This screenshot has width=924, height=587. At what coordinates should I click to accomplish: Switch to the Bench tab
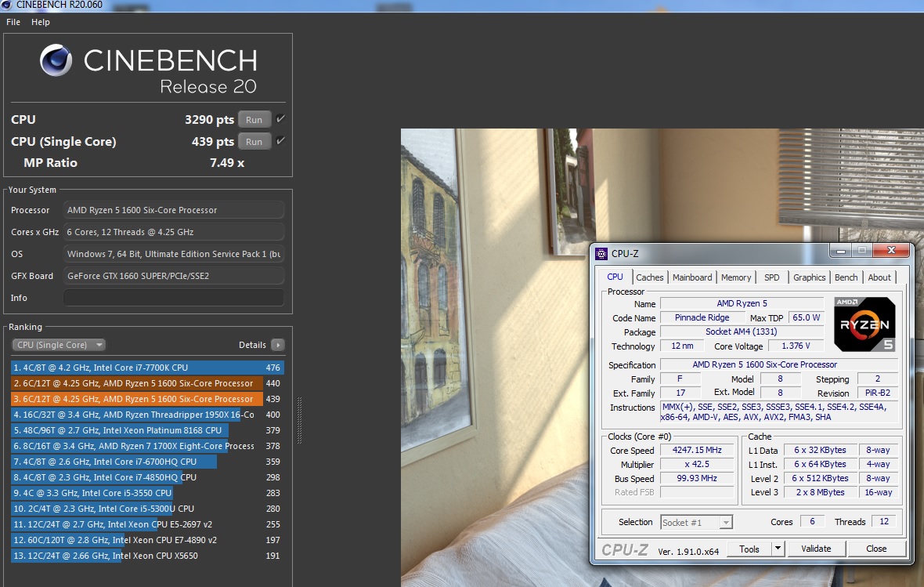pos(846,277)
